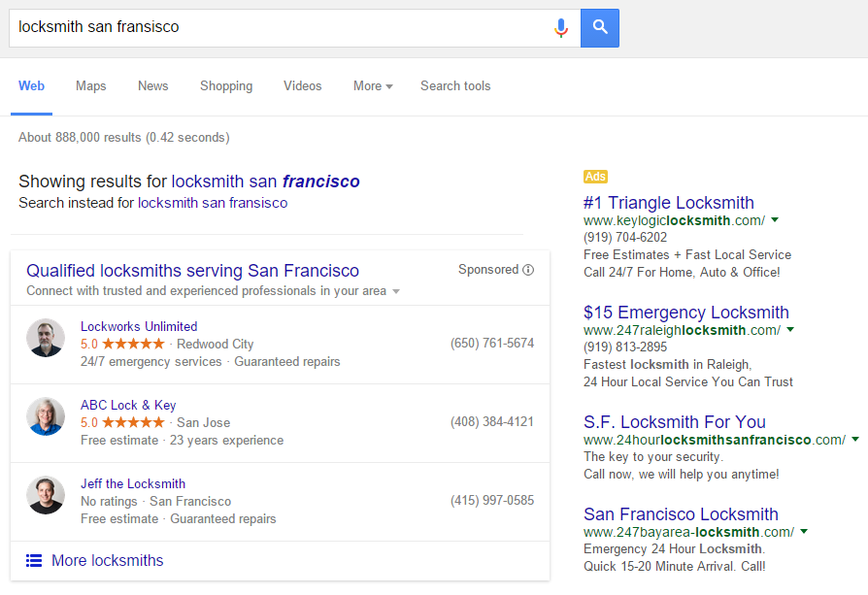Click the Ads label badge
This screenshot has height=595, width=868.
point(595,177)
